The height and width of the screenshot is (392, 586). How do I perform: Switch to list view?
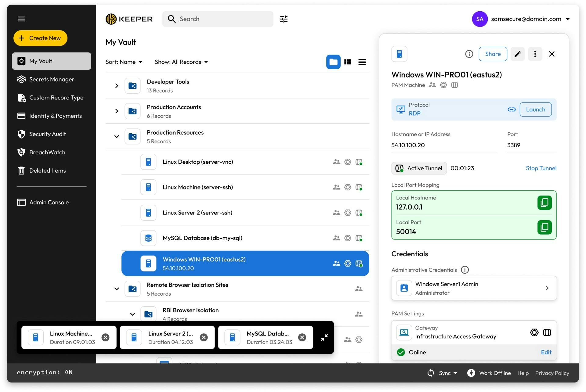pos(362,62)
